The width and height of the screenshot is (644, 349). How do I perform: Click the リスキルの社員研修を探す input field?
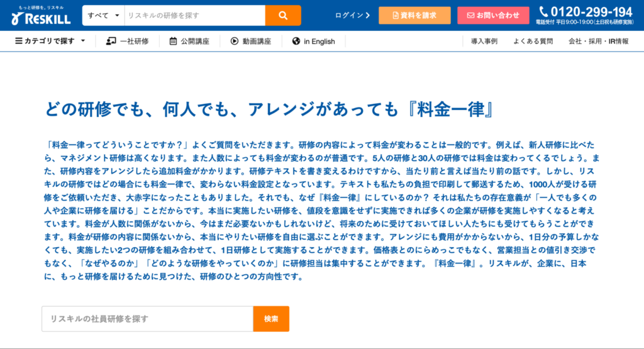click(x=147, y=319)
